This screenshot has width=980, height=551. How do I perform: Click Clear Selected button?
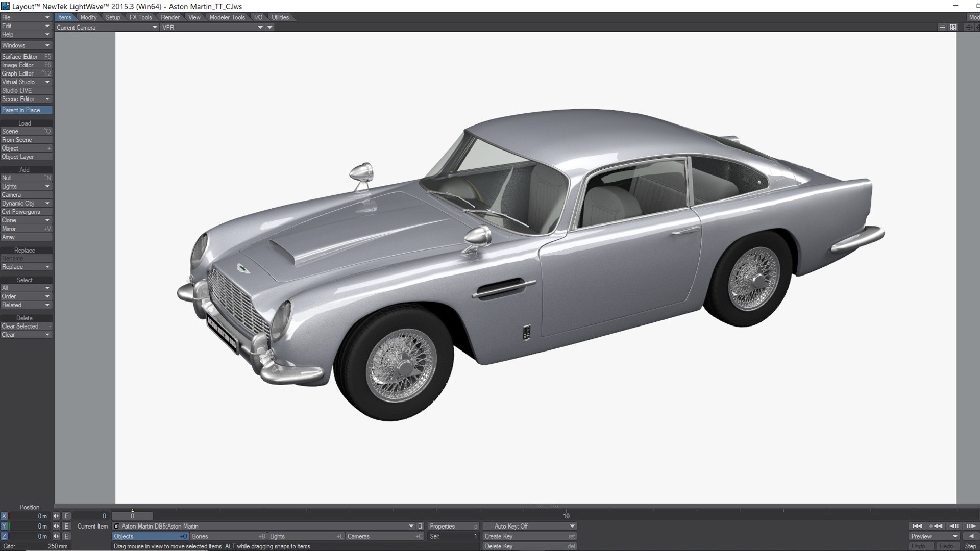tap(26, 327)
